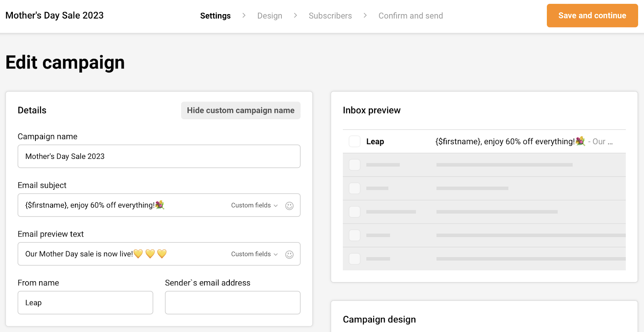Click into the From name field
Screen dimensions: 644x332
85,303
